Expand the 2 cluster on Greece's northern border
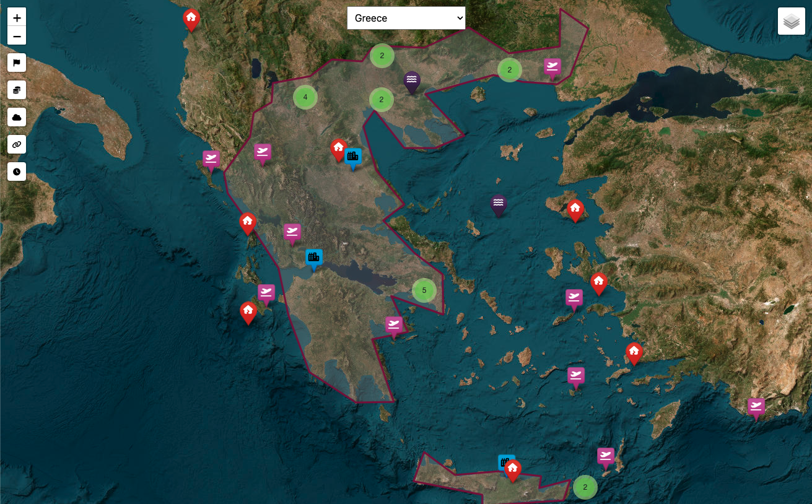The width and height of the screenshot is (812, 504). pos(382,56)
